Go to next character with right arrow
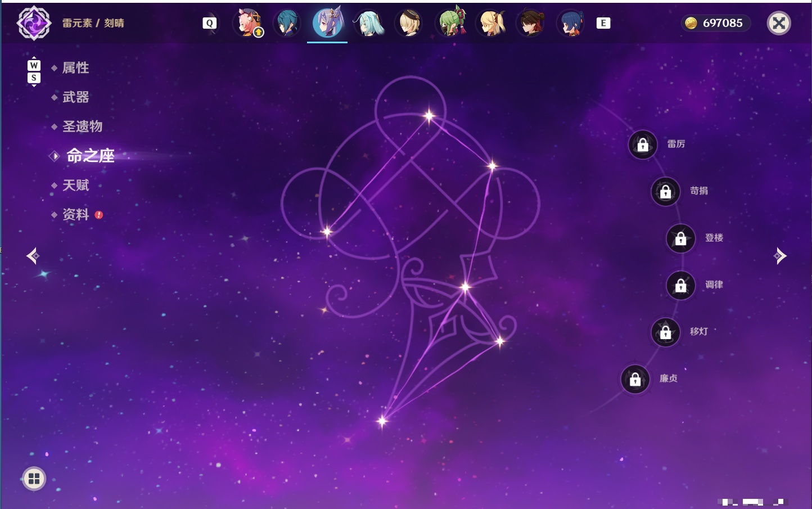The height and width of the screenshot is (509, 812). [x=780, y=256]
